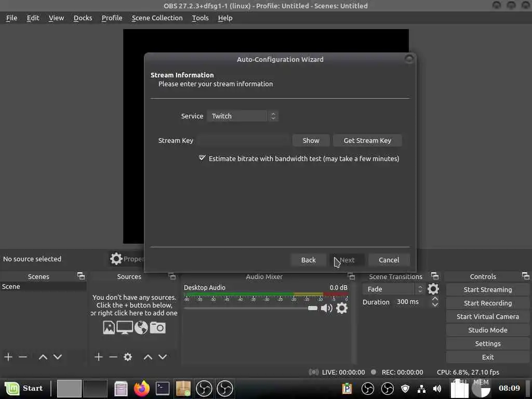Add a new source with plus icon
Viewport: 532px width, 399px height.
[98, 356]
